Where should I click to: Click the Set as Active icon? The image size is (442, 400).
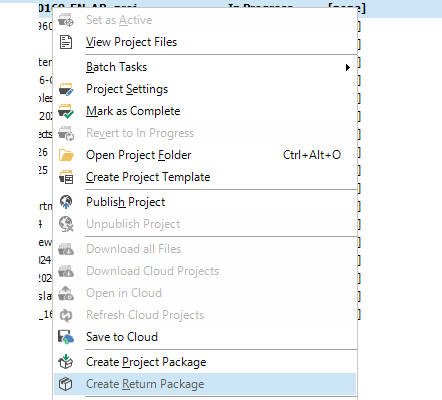point(66,20)
